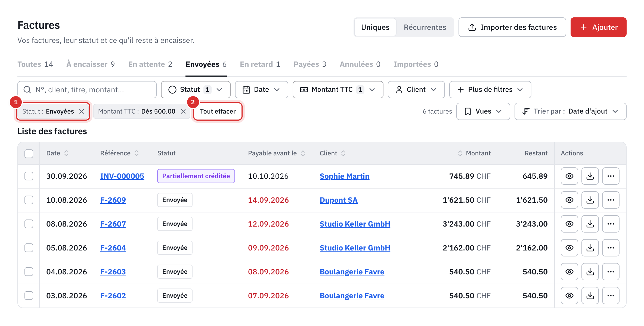Image resolution: width=644 pixels, height=326 pixels.
Task: Open the Date filter dropdown
Action: [x=261, y=90]
